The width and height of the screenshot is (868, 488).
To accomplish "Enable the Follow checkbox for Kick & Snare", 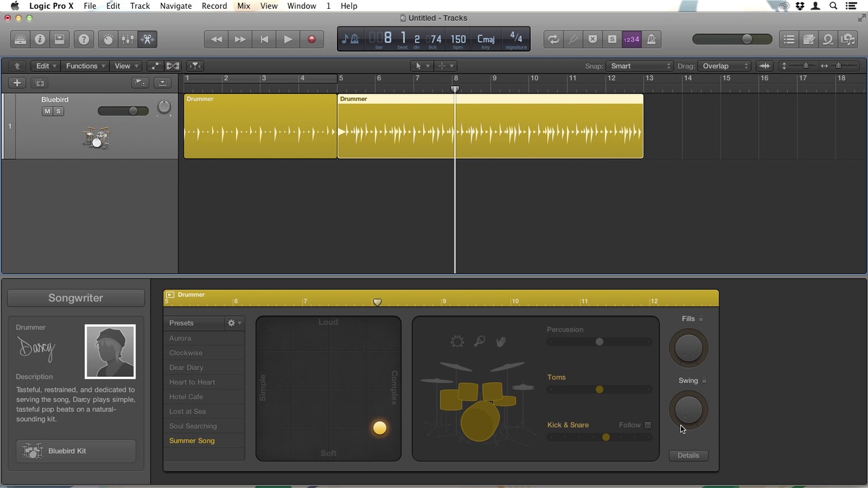I will point(648,425).
